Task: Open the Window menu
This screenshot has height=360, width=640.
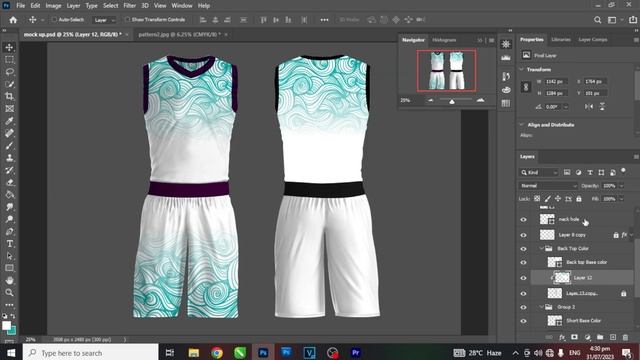Action: tap(182, 6)
